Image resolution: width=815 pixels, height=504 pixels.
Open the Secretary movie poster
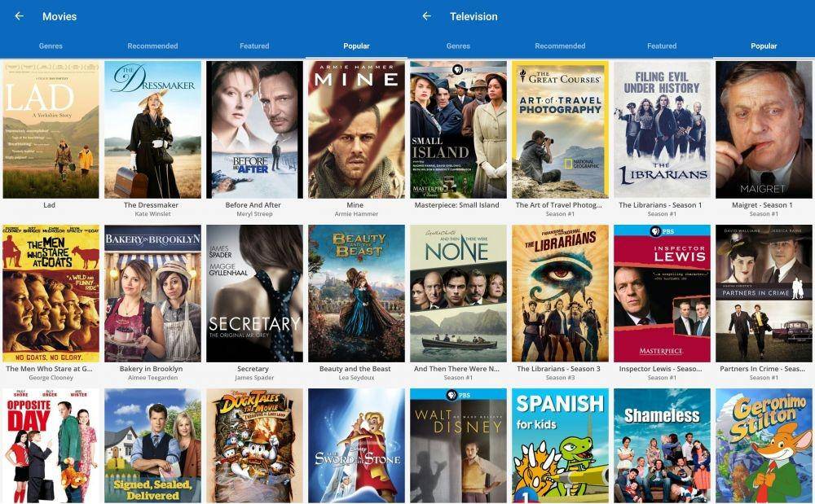(254, 293)
